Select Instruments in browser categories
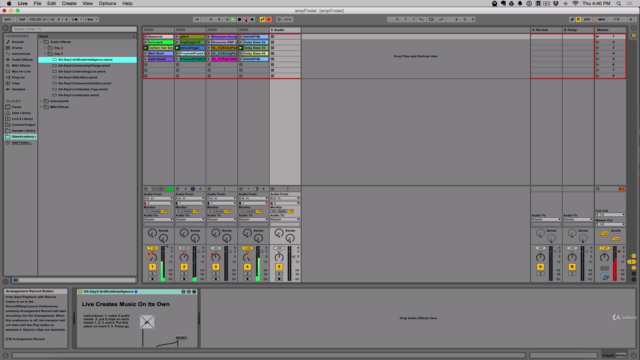The width and height of the screenshot is (640, 360). [x=20, y=53]
